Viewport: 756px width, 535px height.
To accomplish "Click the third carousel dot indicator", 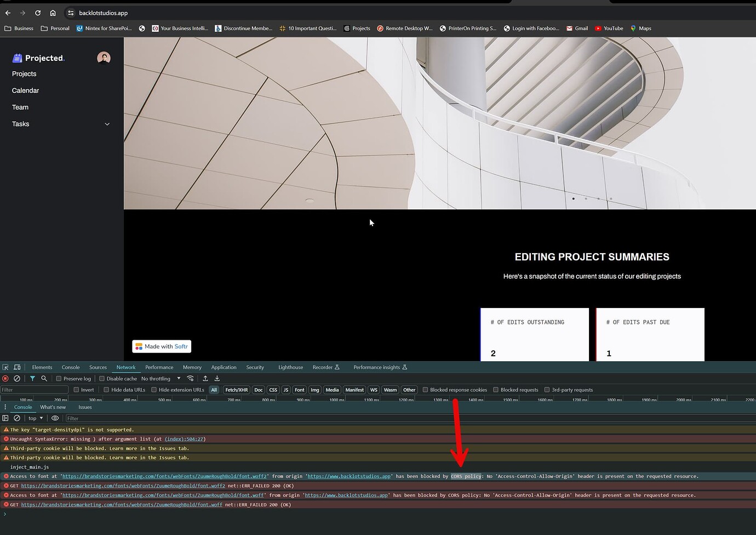I will coord(598,199).
